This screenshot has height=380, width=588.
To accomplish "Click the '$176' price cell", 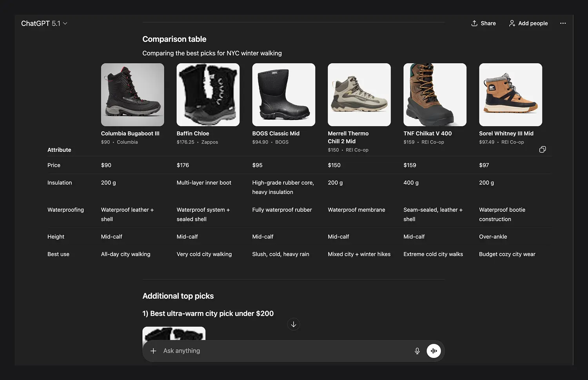I will pyautogui.click(x=183, y=165).
